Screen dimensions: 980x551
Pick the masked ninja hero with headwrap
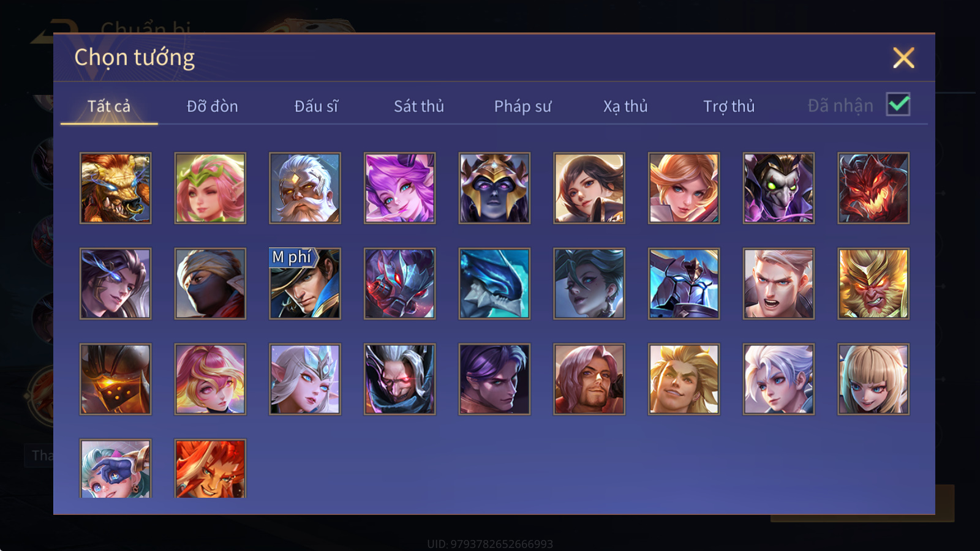[210, 283]
